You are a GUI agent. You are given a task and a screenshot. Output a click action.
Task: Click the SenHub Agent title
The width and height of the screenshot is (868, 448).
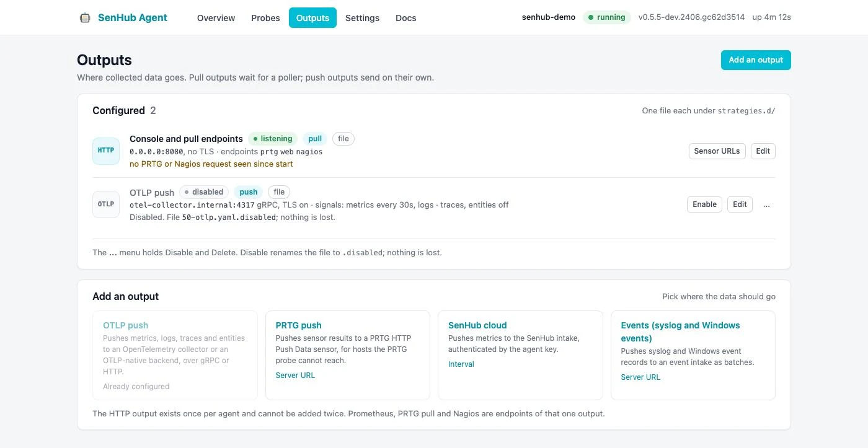click(133, 18)
